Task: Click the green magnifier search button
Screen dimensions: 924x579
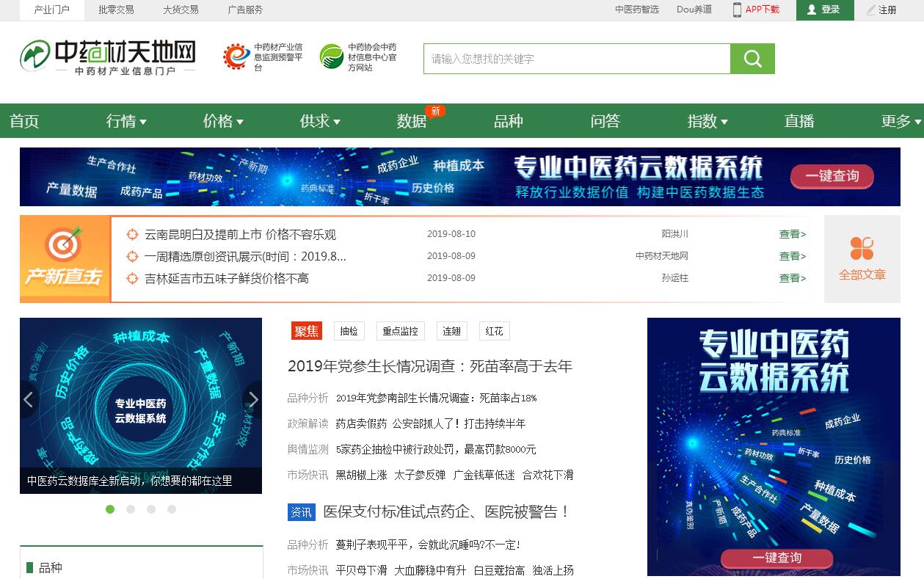Action: coord(752,59)
